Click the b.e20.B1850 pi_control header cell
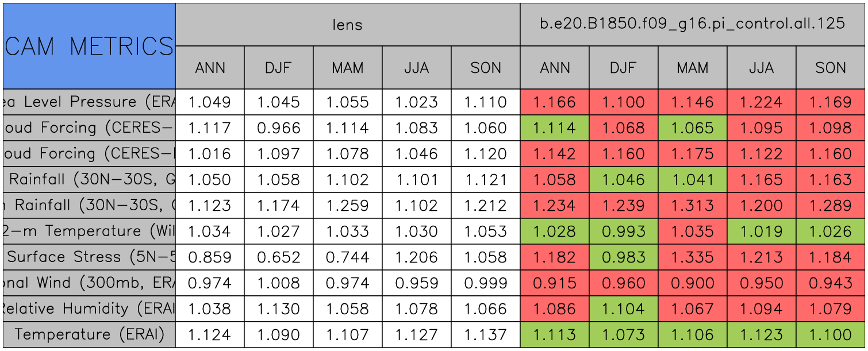Viewport: 868px width, 351px height. 693,25
